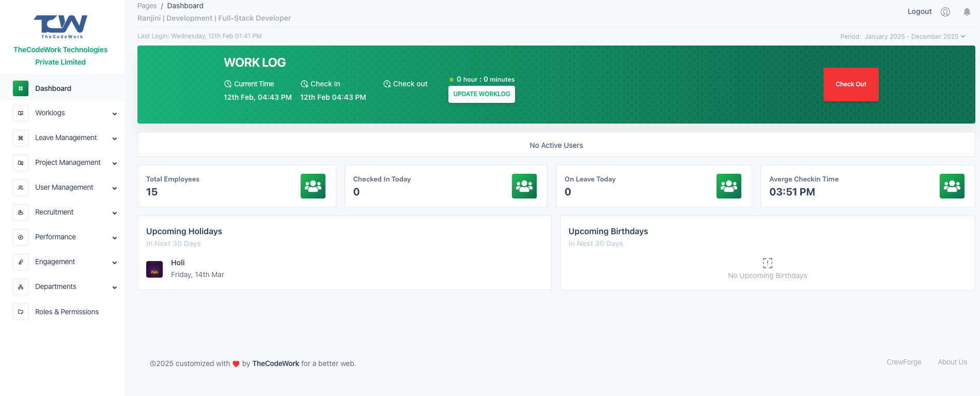The image size is (980, 396).
Task: Click the Current Time clock icon
Action: click(x=228, y=84)
